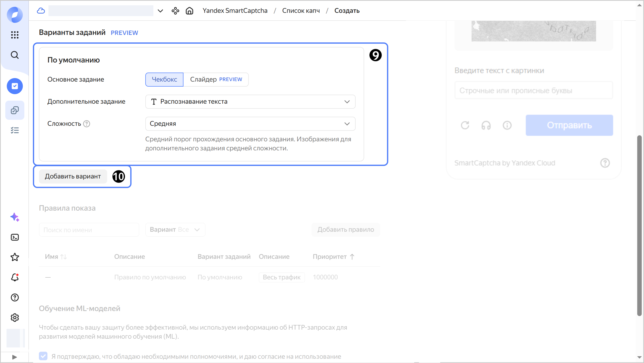Open the favorites star icon
Image resolution: width=644 pixels, height=363 pixels.
click(15, 257)
